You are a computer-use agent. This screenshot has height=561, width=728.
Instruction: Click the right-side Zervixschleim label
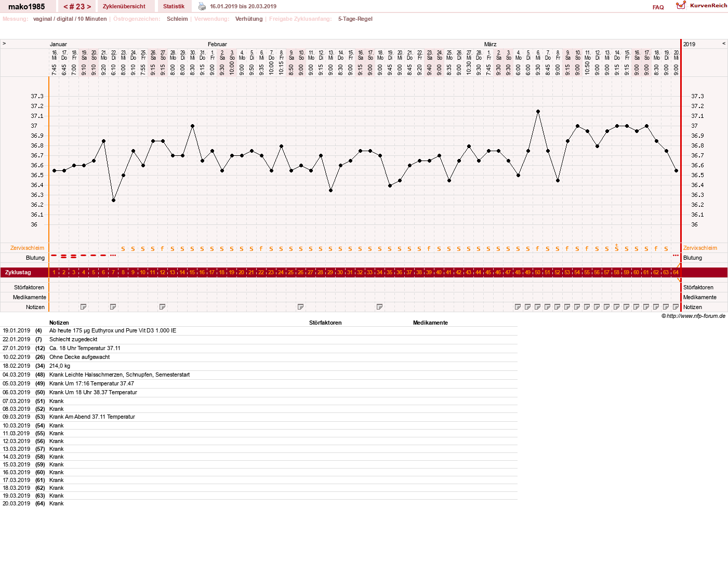pos(700,248)
